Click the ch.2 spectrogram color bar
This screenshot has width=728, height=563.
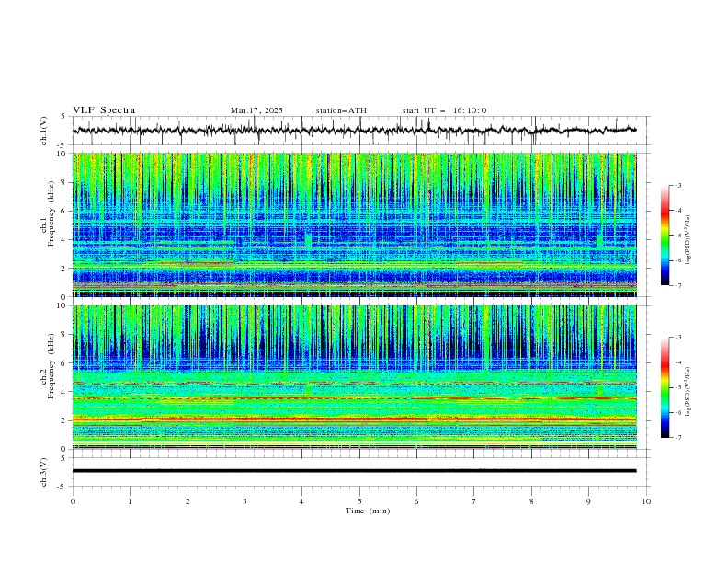(x=665, y=387)
